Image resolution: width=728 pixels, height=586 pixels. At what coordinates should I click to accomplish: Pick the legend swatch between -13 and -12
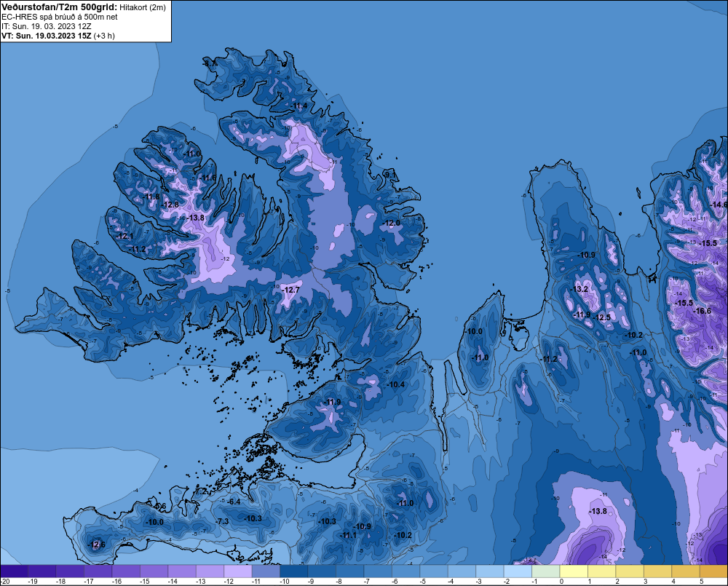click(x=210, y=571)
